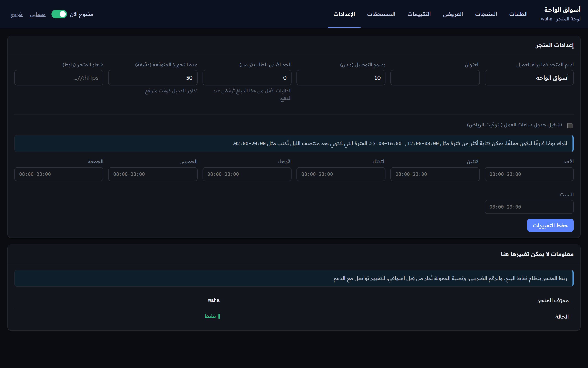Click the السبت hours input
588x368 pixels.
tap(529, 207)
